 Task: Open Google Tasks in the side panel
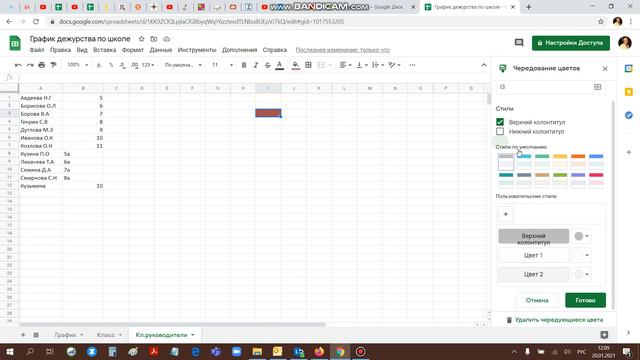click(629, 115)
